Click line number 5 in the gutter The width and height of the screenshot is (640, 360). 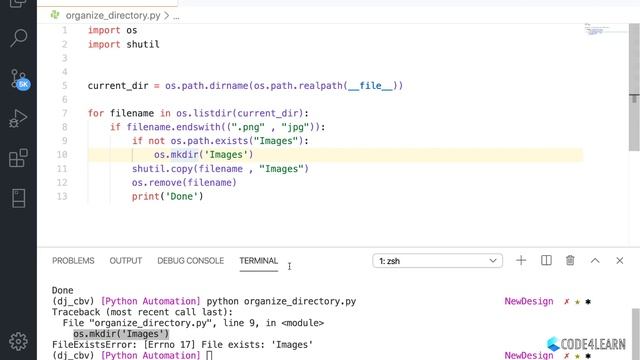point(64,86)
